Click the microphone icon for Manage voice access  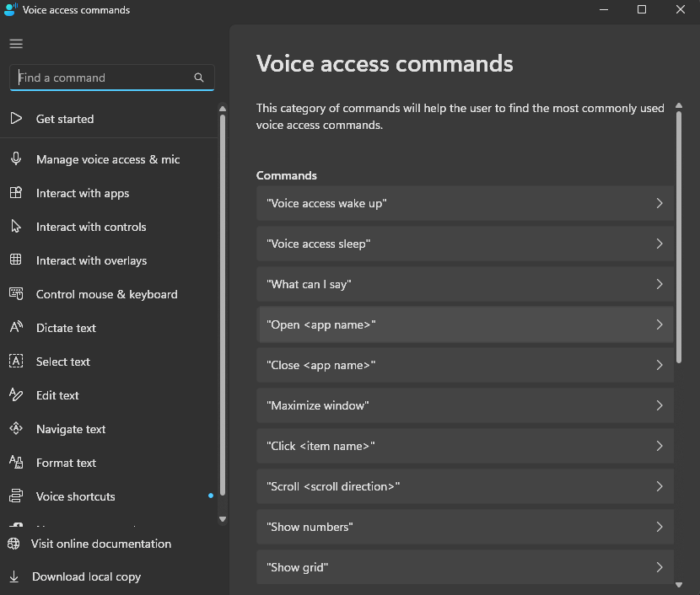click(16, 159)
